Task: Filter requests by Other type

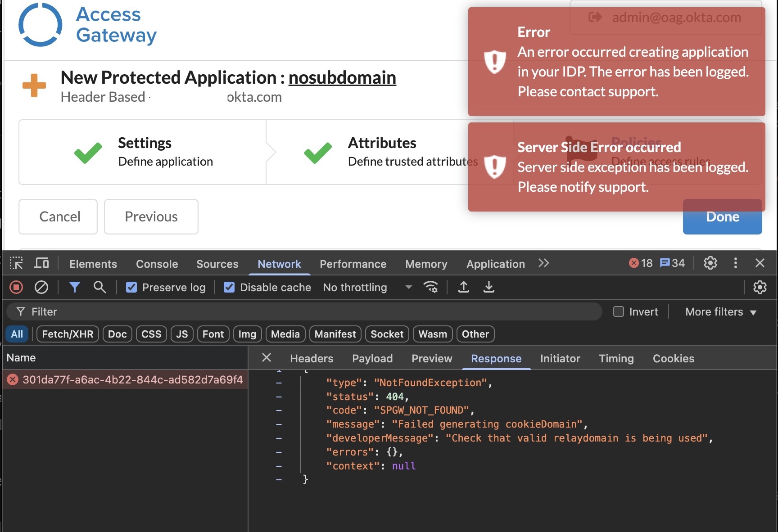Action: click(x=475, y=334)
